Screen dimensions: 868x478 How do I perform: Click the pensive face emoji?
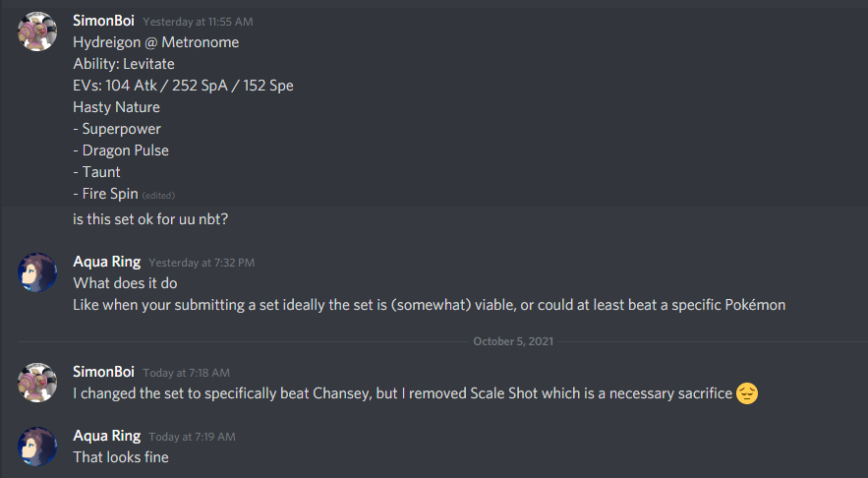point(748,394)
